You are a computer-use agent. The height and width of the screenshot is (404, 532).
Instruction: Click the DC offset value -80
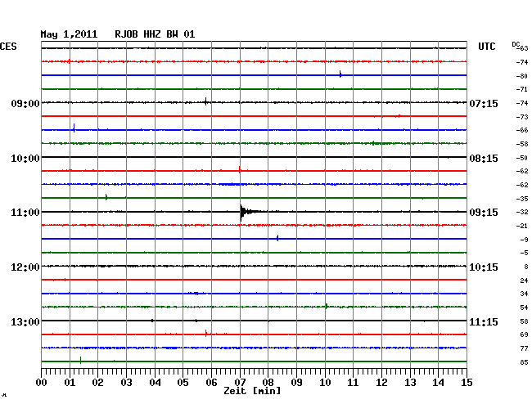click(522, 76)
